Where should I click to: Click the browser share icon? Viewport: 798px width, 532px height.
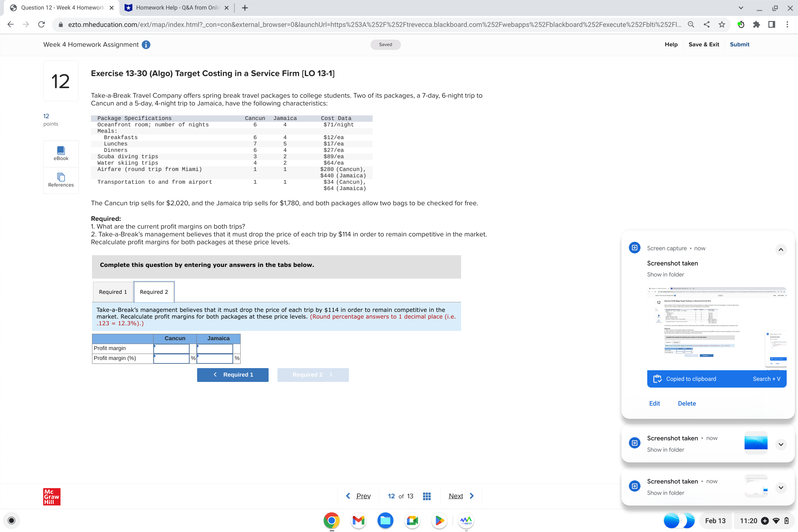(706, 24)
